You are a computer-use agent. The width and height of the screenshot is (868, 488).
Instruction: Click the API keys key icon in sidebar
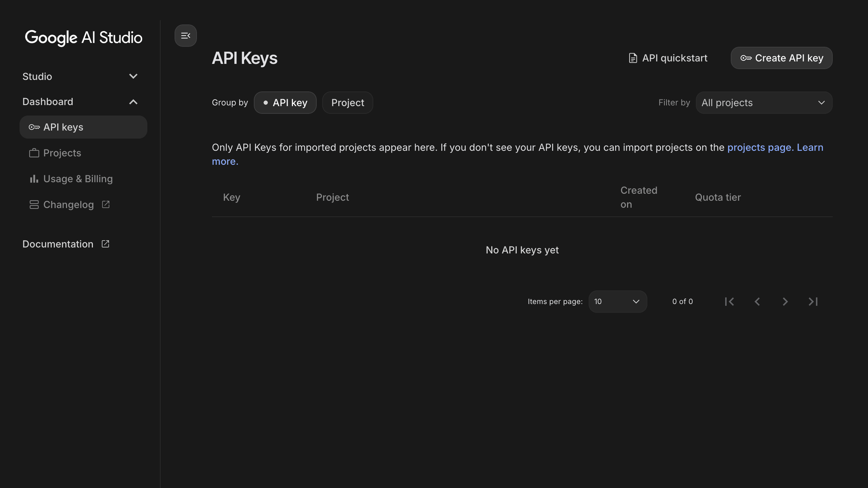pyautogui.click(x=34, y=127)
